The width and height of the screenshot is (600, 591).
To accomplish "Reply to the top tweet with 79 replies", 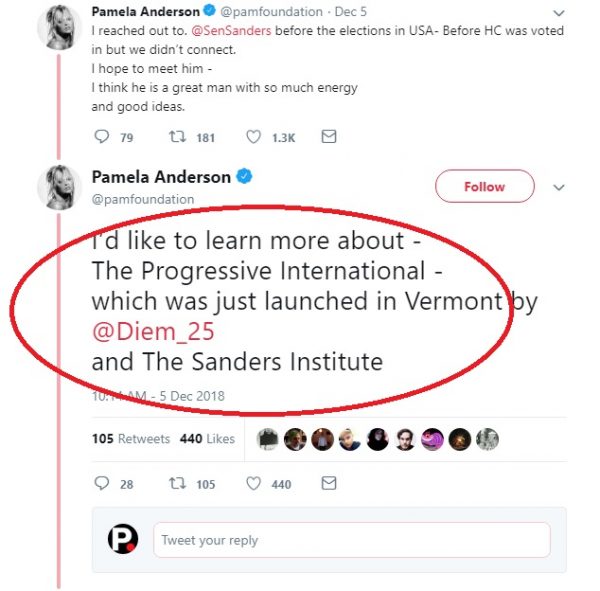I will (x=101, y=137).
